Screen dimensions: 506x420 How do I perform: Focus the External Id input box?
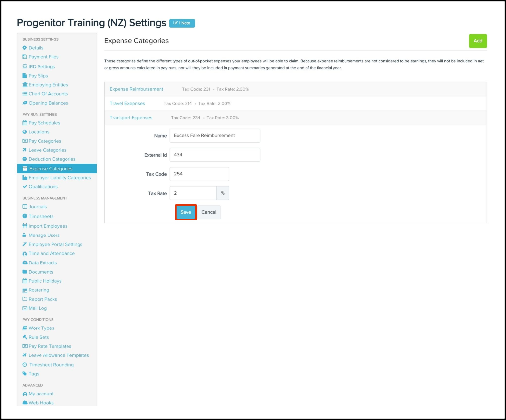[x=214, y=155]
